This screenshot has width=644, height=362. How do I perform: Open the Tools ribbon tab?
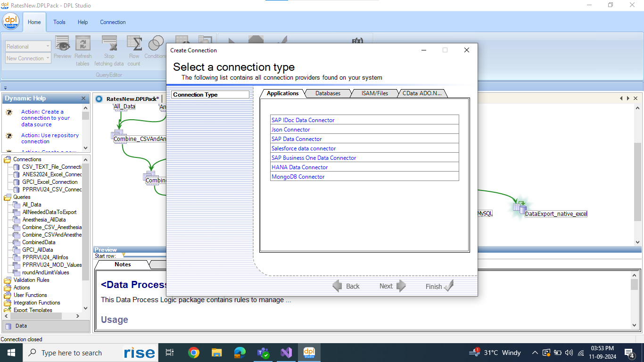pos(59,22)
